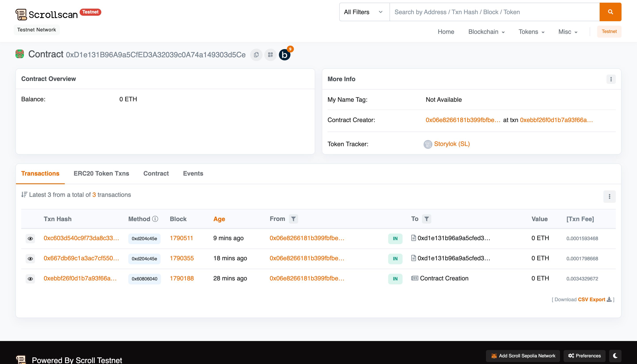Screen dimensions: 637x364
Task: Click the Testnet network button in navbar
Action: coord(609,31)
